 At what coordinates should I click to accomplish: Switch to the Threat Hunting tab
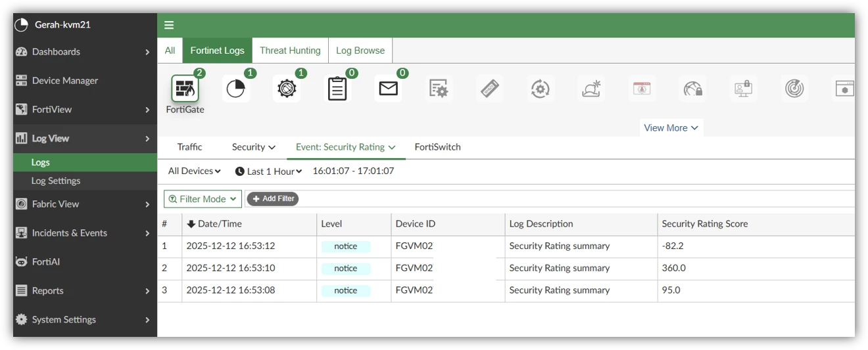[290, 51]
